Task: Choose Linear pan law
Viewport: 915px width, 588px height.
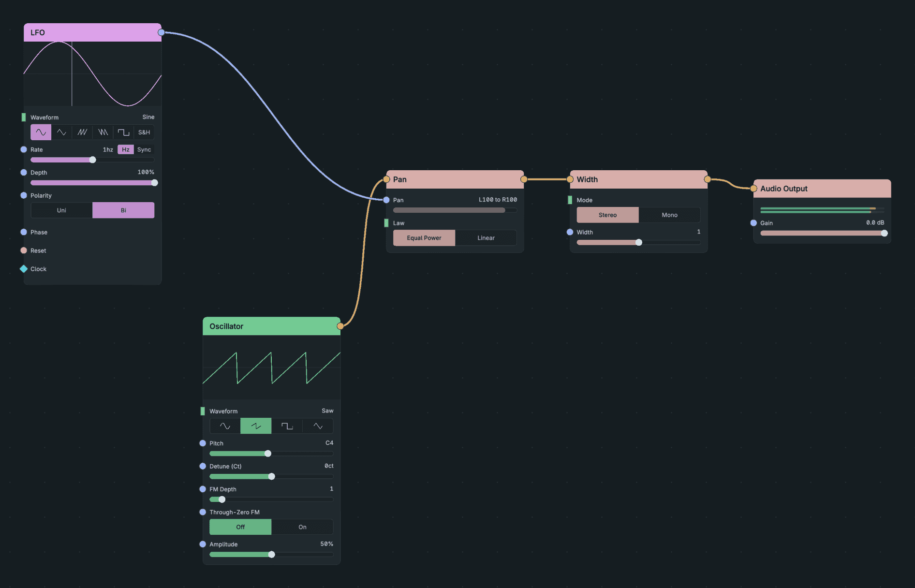Action: 486,238
